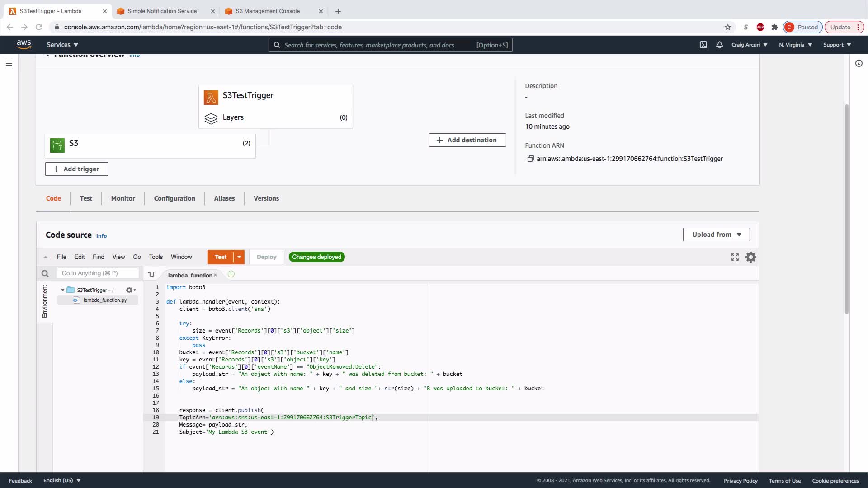
Task: Click the Add trigger button
Action: pos(76,169)
